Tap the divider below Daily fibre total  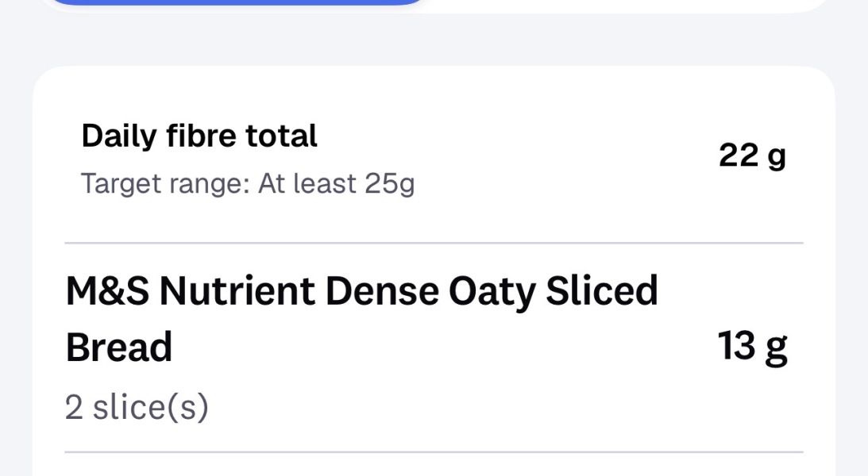click(x=434, y=240)
